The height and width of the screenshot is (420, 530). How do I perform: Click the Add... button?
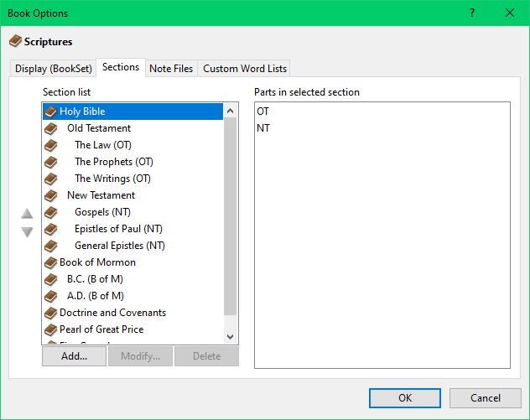(x=74, y=356)
